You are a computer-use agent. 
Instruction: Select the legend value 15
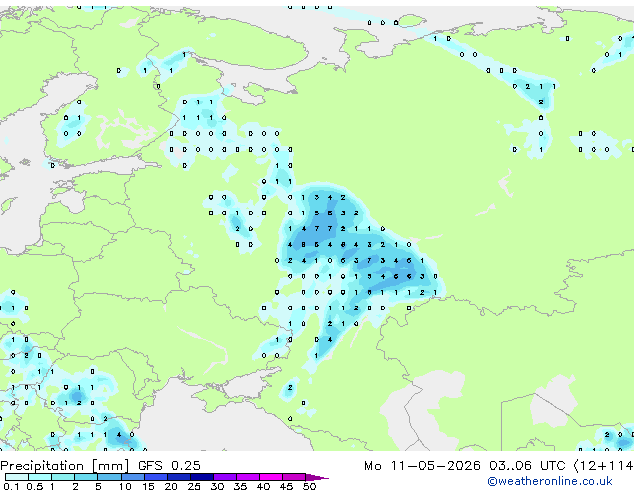click(148, 486)
